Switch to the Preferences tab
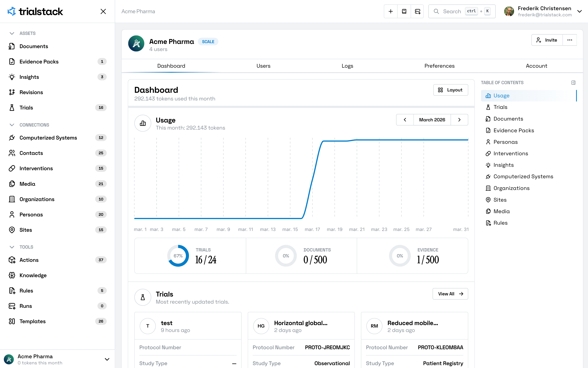The height and width of the screenshot is (368, 588). [439, 66]
